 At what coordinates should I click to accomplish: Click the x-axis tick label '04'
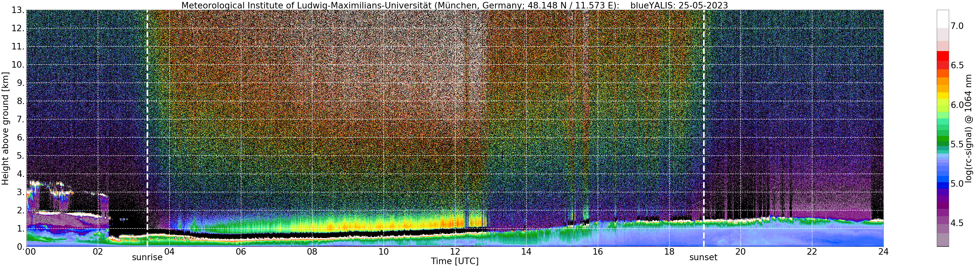click(x=169, y=252)
